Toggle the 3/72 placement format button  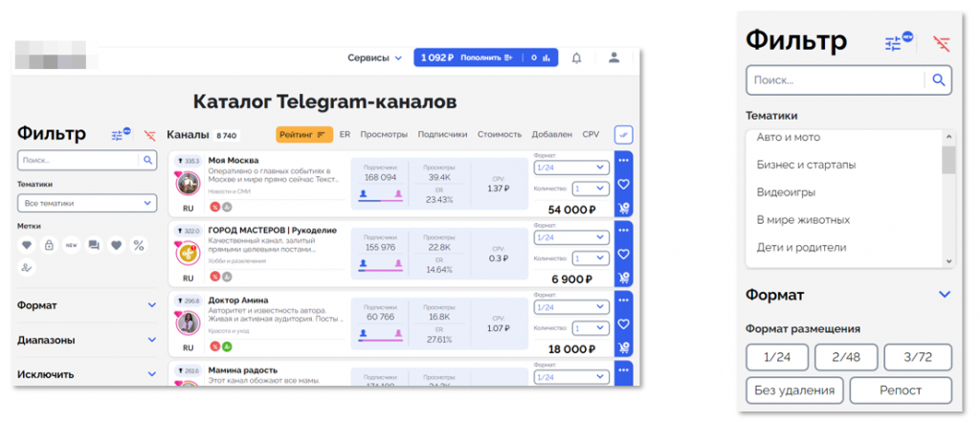(x=918, y=357)
